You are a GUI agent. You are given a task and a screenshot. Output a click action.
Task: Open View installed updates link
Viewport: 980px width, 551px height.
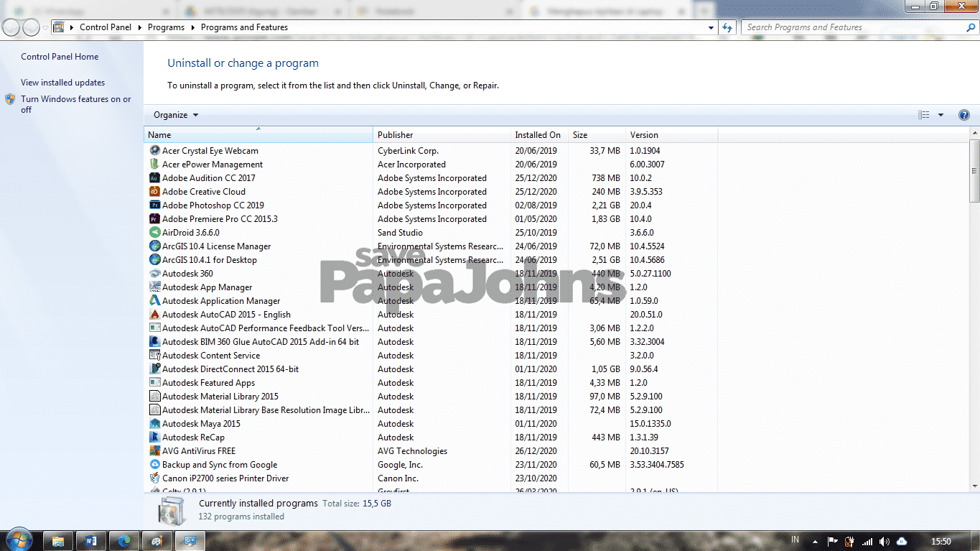tap(62, 83)
